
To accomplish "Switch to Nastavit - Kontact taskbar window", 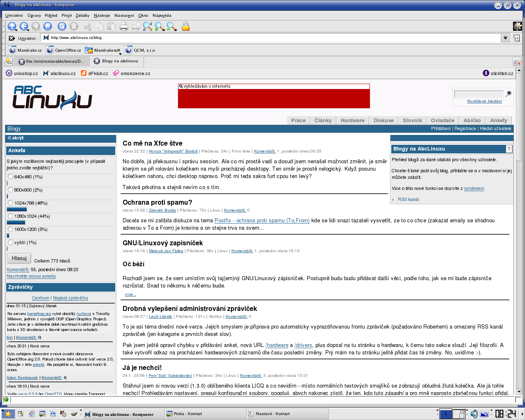I will [x=288, y=414].
